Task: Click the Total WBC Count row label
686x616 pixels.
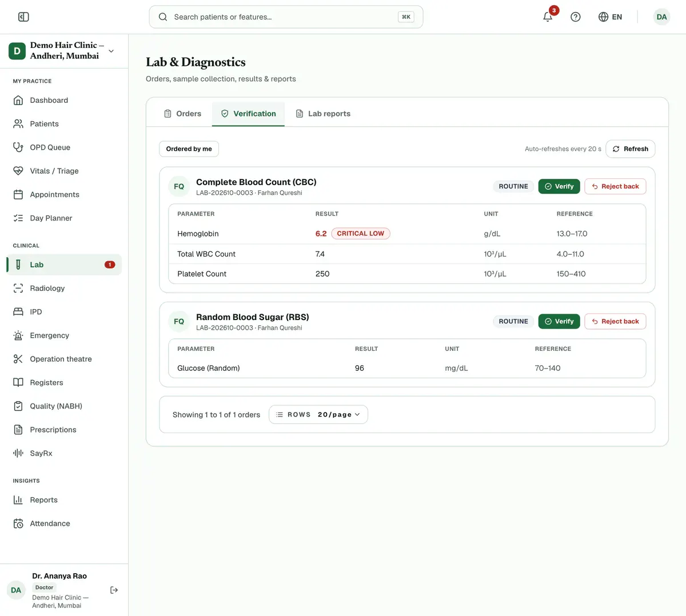Action: point(206,254)
